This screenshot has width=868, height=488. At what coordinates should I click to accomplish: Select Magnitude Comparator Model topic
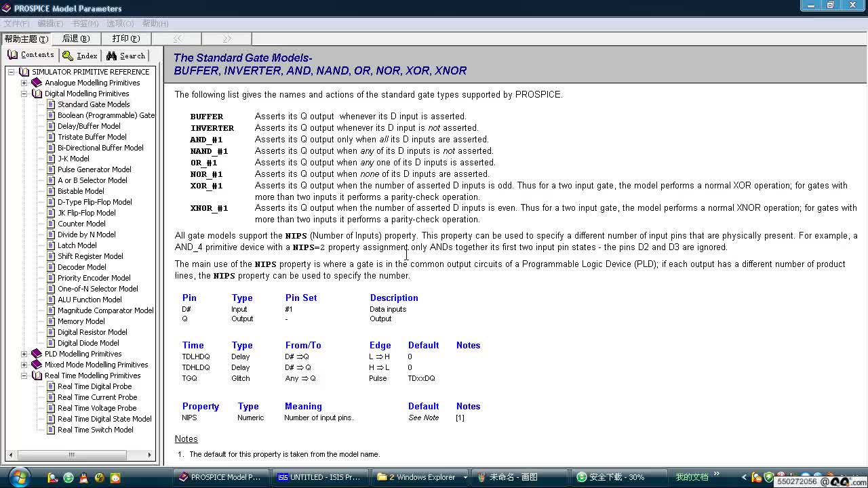tap(105, 310)
